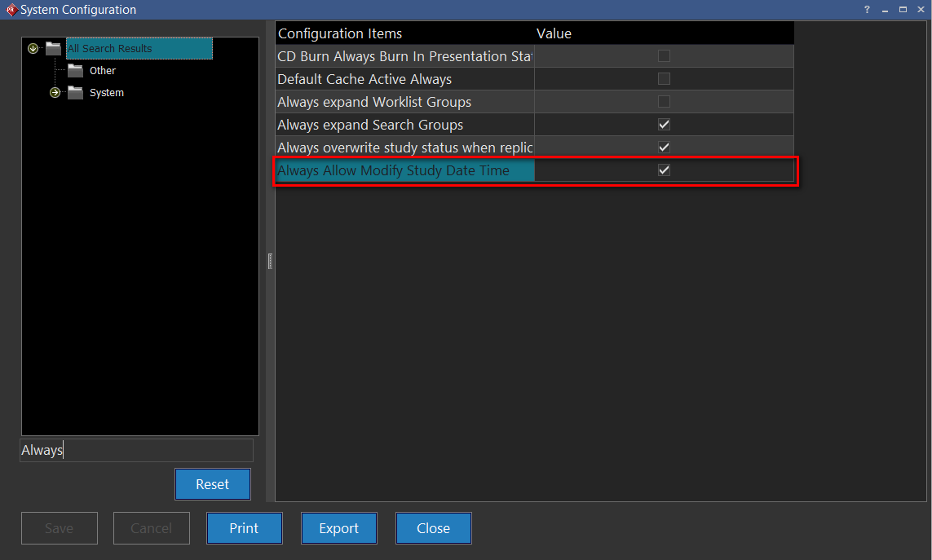
Task: Enable Default Cache Active Always checkbox
Action: click(x=664, y=79)
